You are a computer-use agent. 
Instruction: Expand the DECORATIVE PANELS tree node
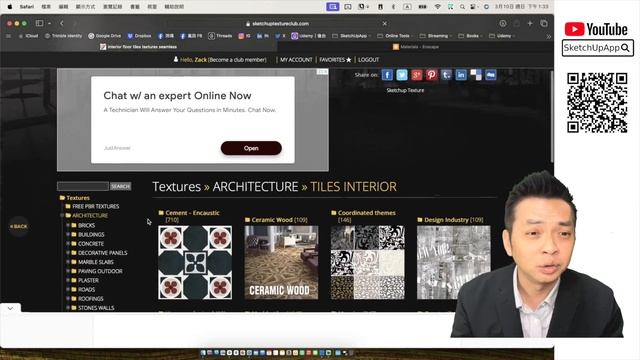[68, 253]
